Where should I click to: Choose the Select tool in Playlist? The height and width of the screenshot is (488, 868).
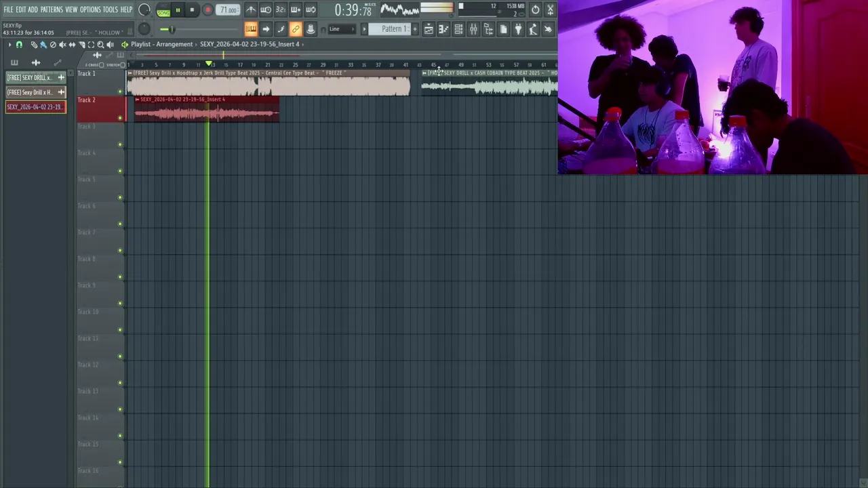(91, 45)
